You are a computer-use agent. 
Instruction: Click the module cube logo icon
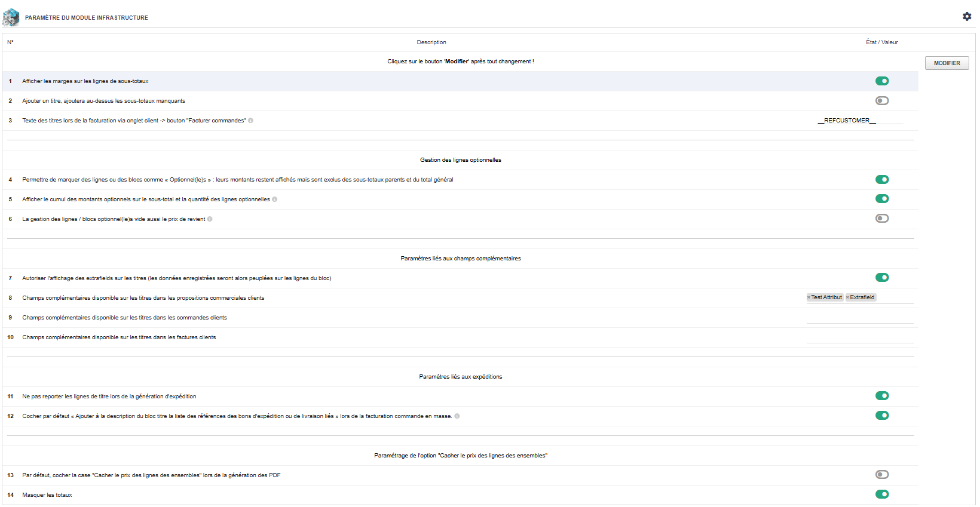pyautogui.click(x=11, y=17)
